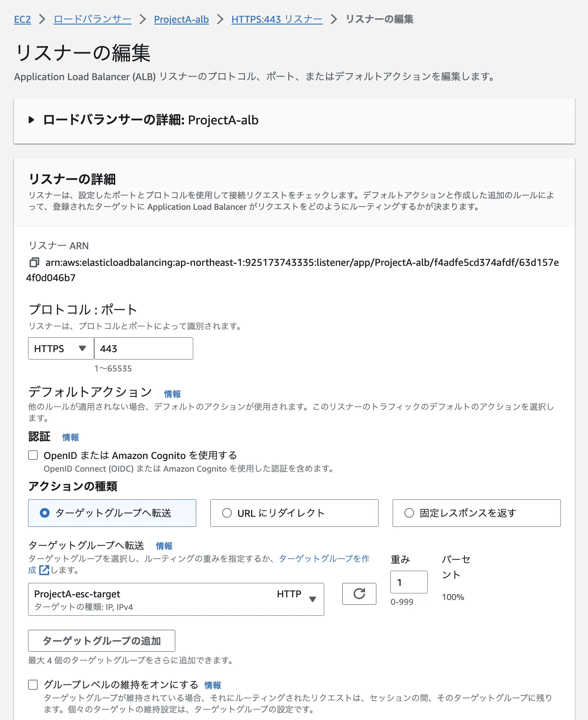Open 情報 link beside ターゲットグループへ転送 heading
The height and width of the screenshot is (720, 588).
point(164,546)
